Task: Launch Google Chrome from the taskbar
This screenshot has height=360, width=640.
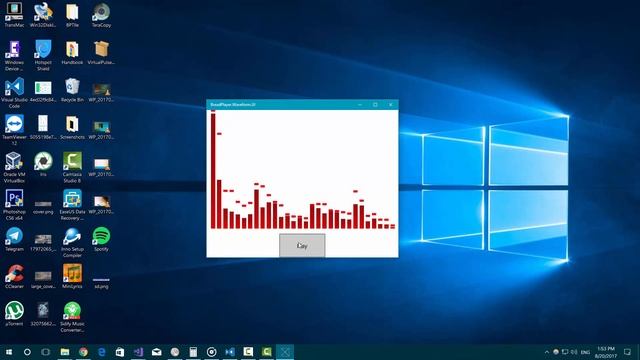Action: 83,352
